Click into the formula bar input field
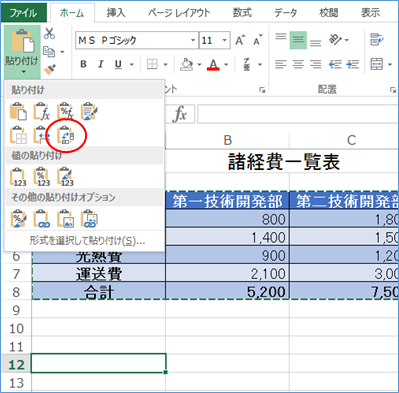Image resolution: width=399 pixels, height=393 pixels. coord(298,114)
